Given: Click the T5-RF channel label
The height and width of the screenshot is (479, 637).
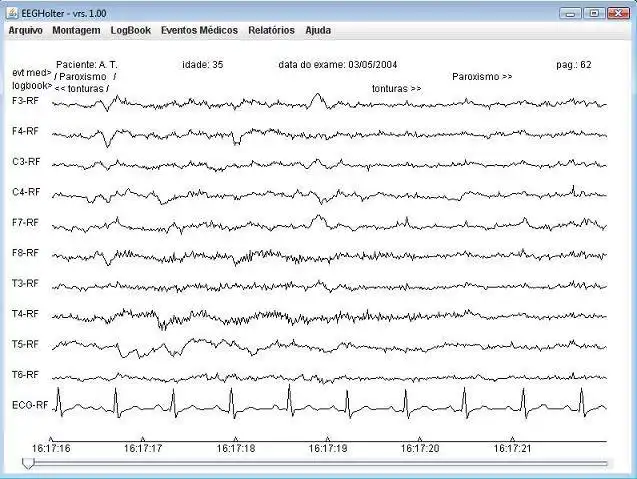Looking at the screenshot, I should pos(25,344).
